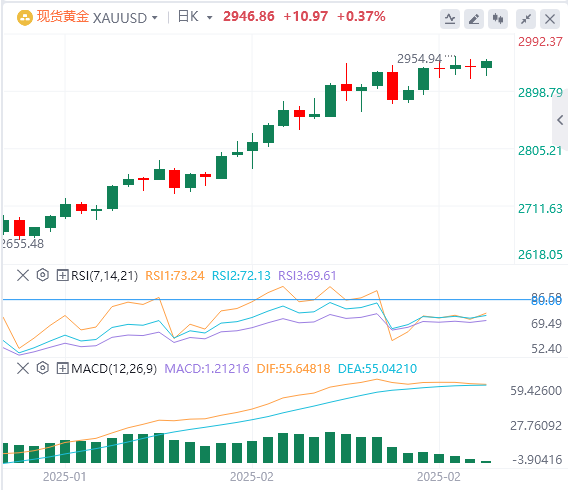Open the XAUUSD symbol dropdown
Screen dimensions: 568x490
[155, 17]
